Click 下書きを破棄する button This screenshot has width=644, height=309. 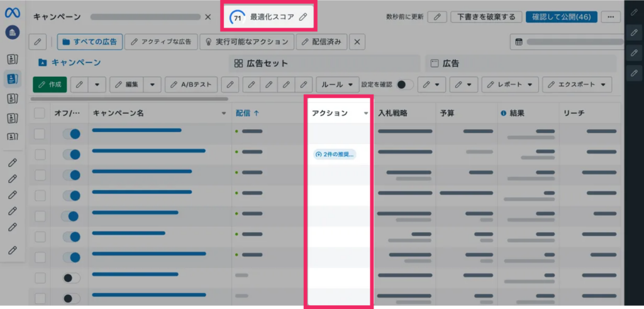[486, 17]
